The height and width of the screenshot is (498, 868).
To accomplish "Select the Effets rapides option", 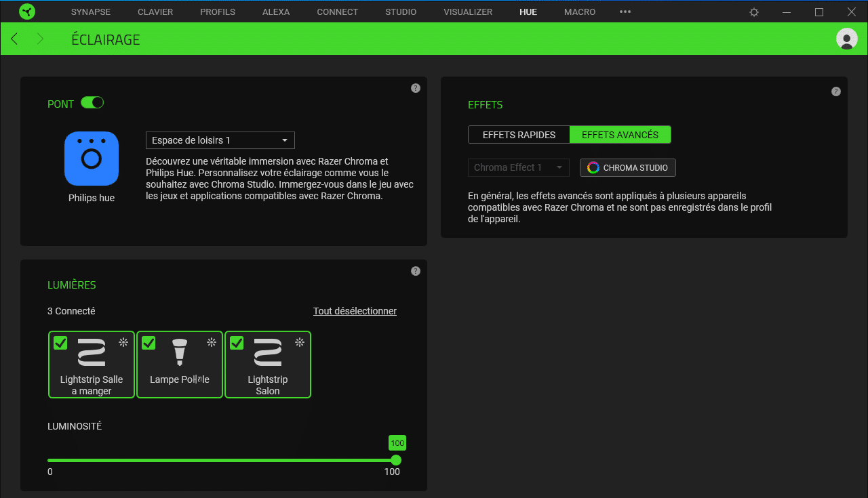I will (x=519, y=135).
